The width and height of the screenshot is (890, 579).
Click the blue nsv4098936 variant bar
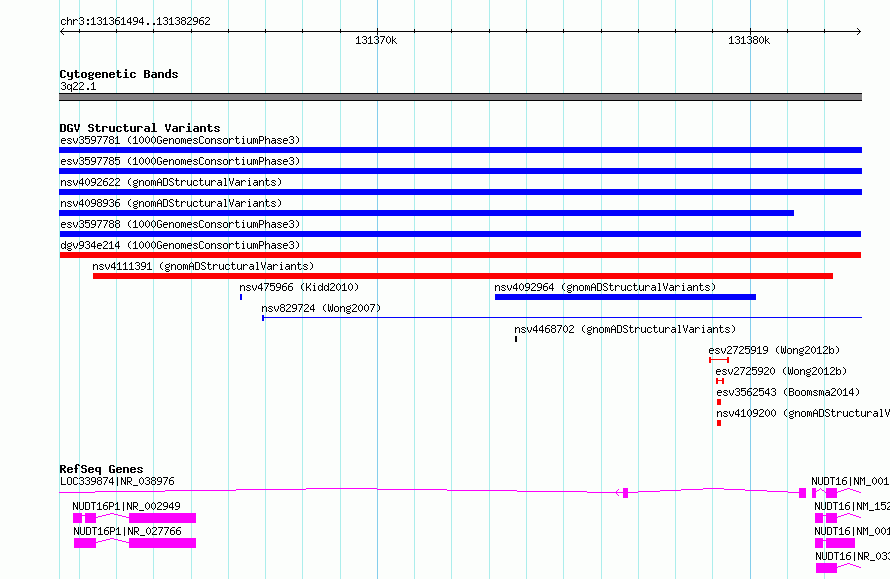(426, 213)
